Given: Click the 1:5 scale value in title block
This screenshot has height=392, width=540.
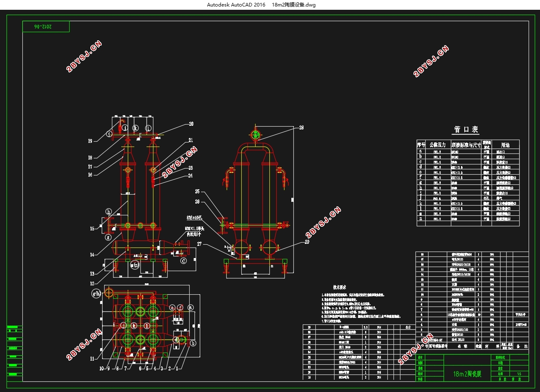Looking at the screenshot, I should click(x=519, y=374).
